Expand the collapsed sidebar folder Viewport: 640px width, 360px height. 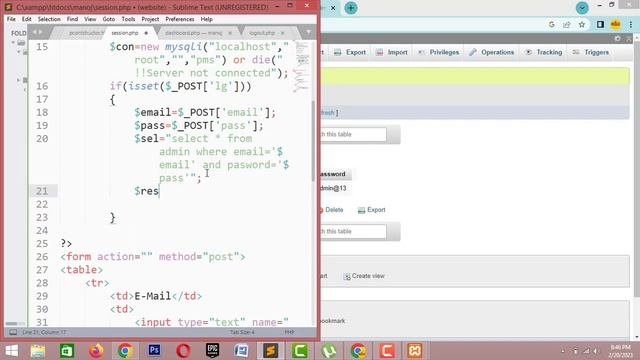18,80
